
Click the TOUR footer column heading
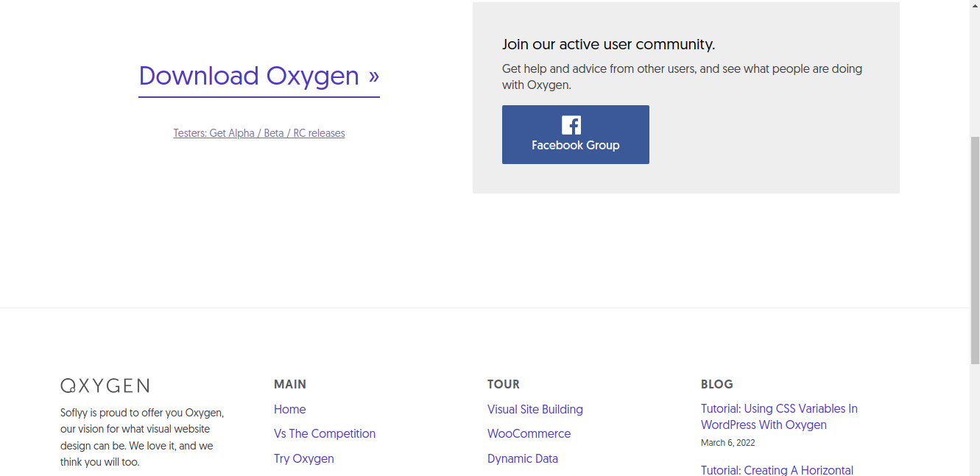504,384
